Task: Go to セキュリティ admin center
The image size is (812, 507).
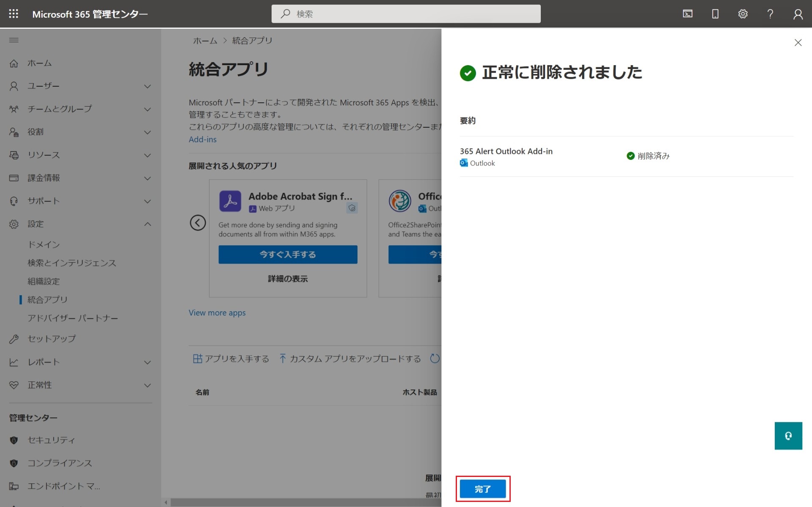Action: [51, 440]
